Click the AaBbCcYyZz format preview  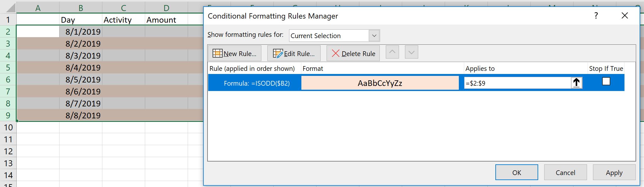coord(380,83)
